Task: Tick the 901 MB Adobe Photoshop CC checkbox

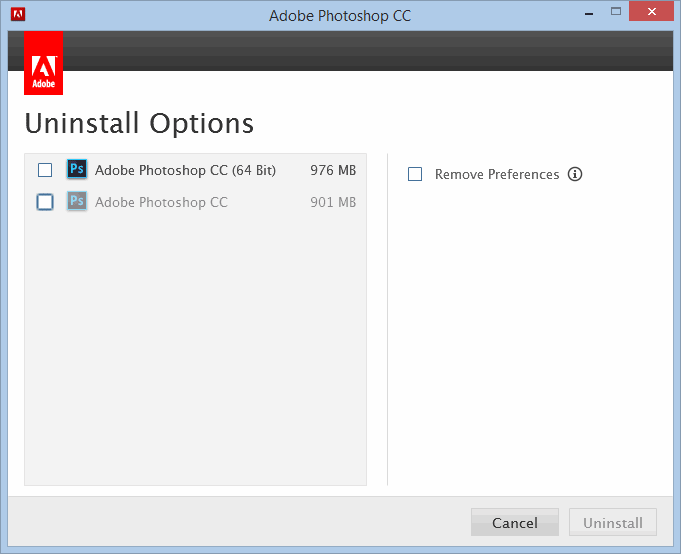Action: point(45,202)
